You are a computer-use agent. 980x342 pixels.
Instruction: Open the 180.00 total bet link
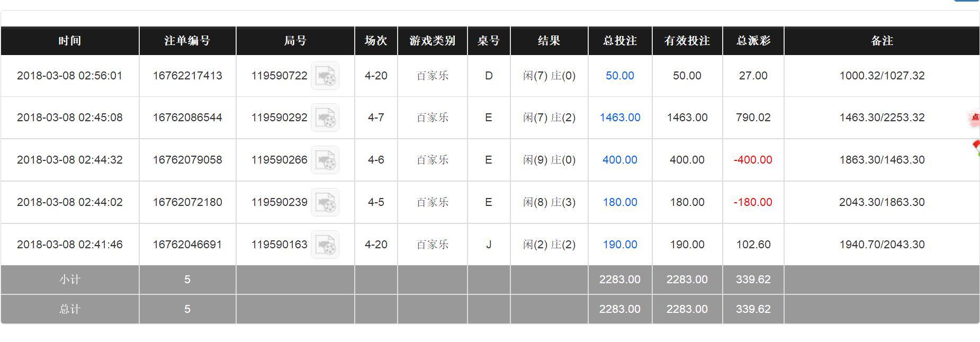pyautogui.click(x=619, y=202)
